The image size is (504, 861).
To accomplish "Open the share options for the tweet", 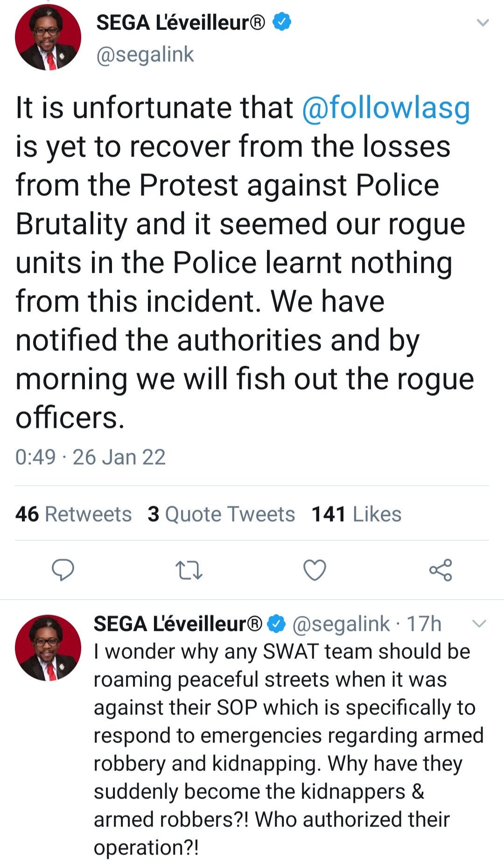I will click(441, 569).
